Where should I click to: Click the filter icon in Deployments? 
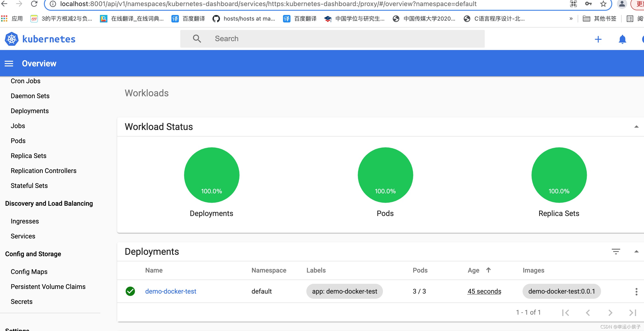(x=616, y=252)
